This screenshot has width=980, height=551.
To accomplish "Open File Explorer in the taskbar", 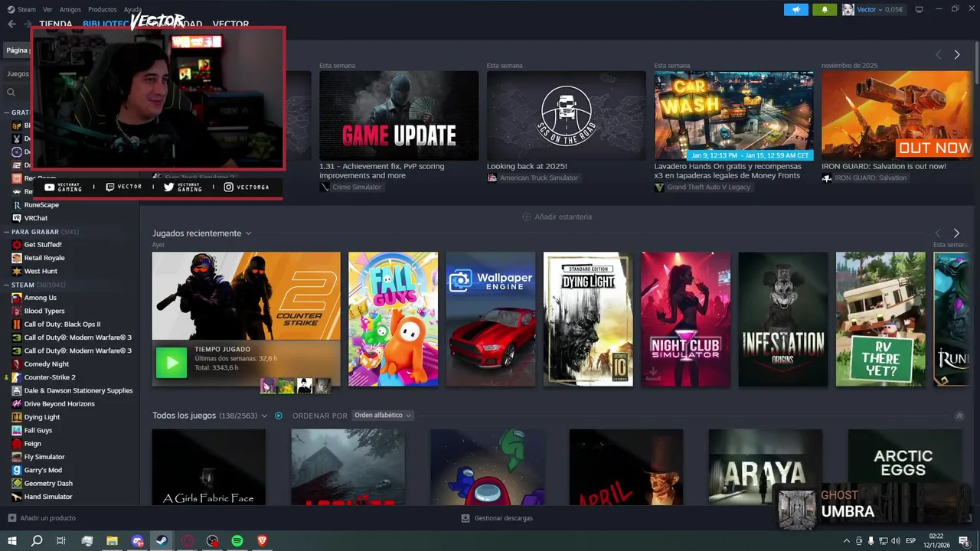I will (112, 540).
